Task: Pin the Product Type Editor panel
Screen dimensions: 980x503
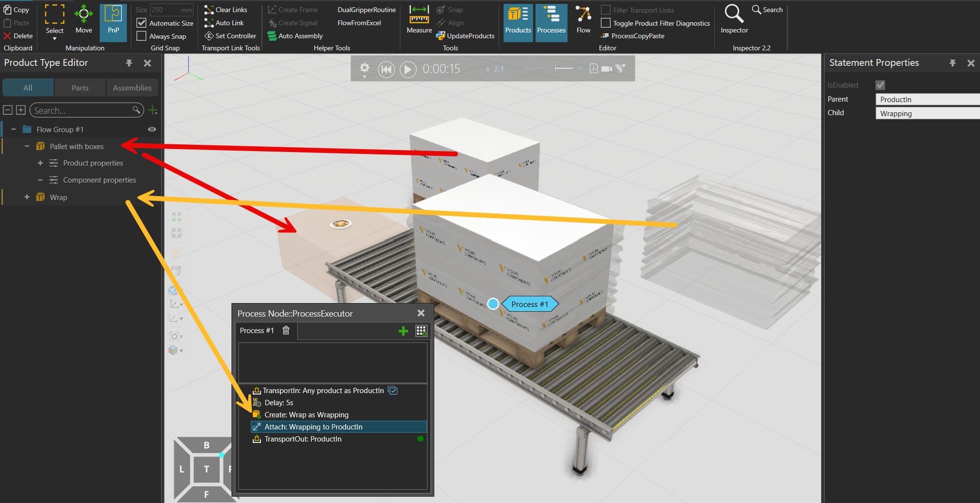Action: coord(129,63)
